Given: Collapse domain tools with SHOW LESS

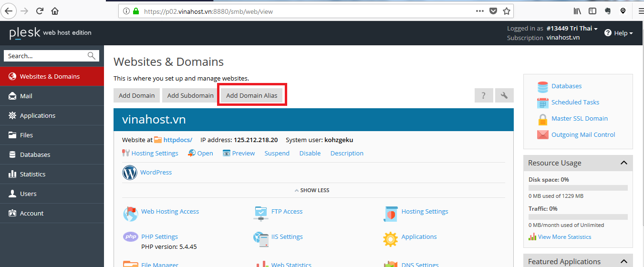Looking at the screenshot, I should [x=312, y=190].
